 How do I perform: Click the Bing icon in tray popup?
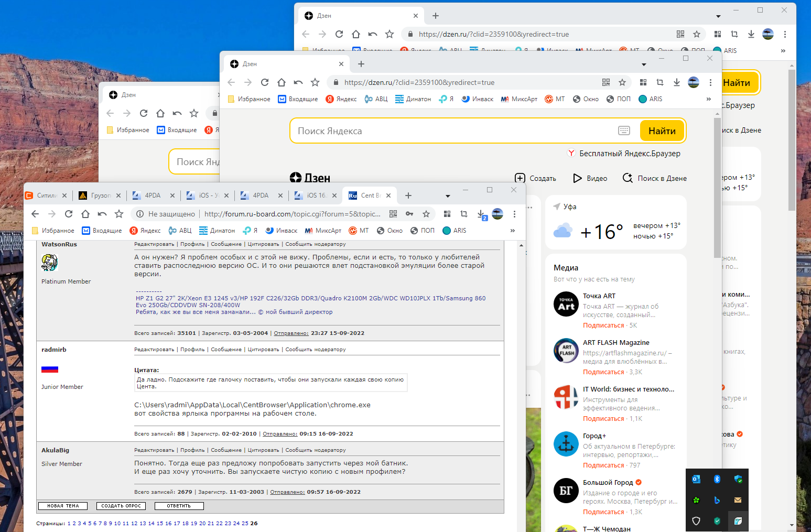click(x=717, y=500)
